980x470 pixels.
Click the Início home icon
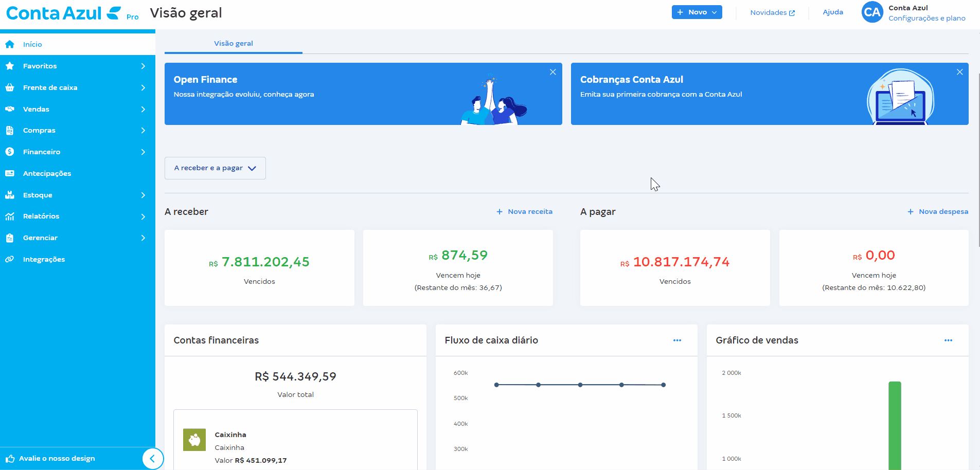point(10,44)
